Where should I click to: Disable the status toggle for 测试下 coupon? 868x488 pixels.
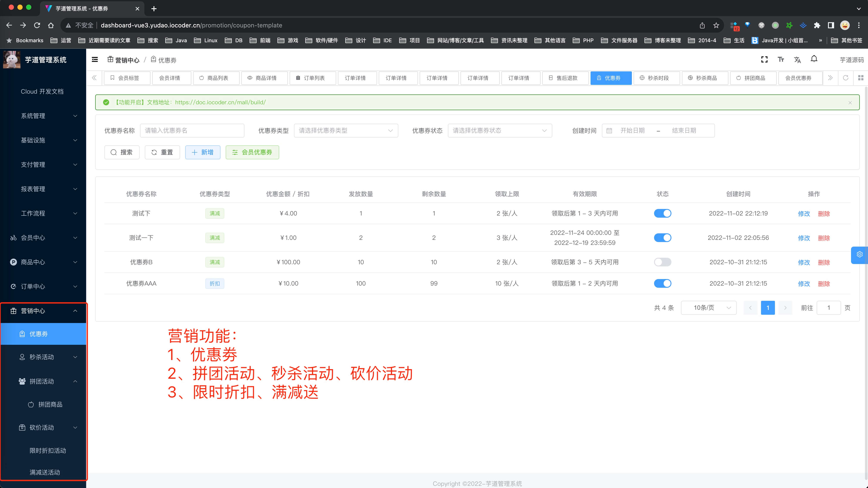(663, 213)
